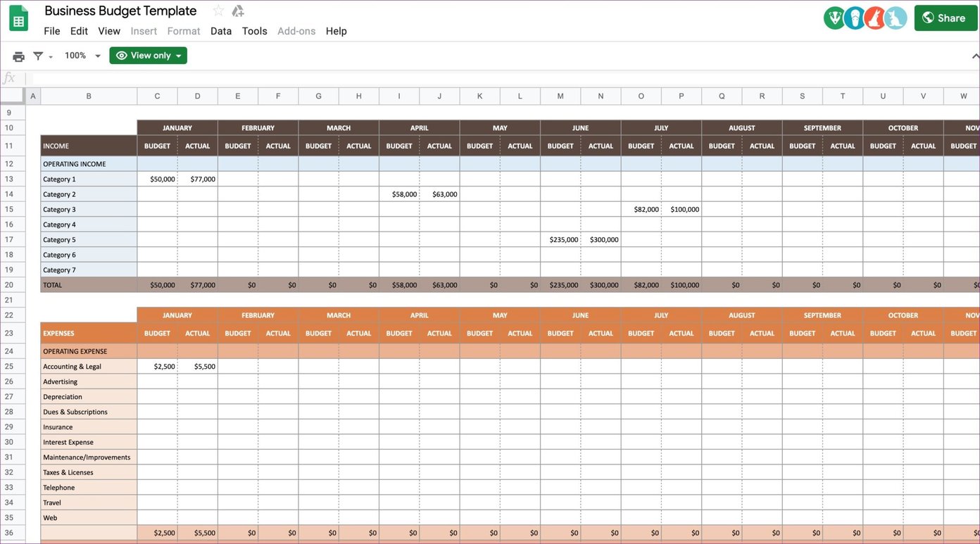Click the Advertising label cell
Viewport: 980px width, 544px height.
pyautogui.click(x=89, y=381)
